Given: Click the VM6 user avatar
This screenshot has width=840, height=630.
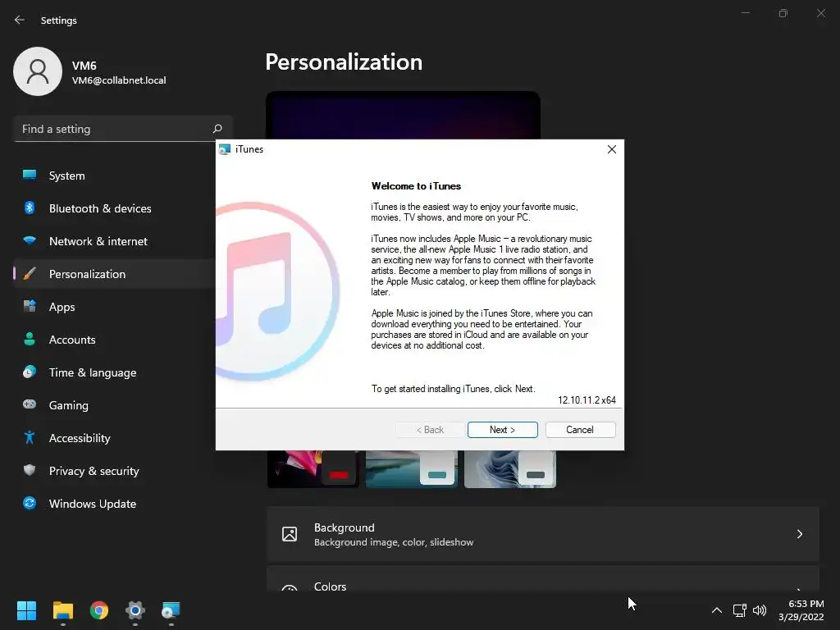Looking at the screenshot, I should pos(38,71).
